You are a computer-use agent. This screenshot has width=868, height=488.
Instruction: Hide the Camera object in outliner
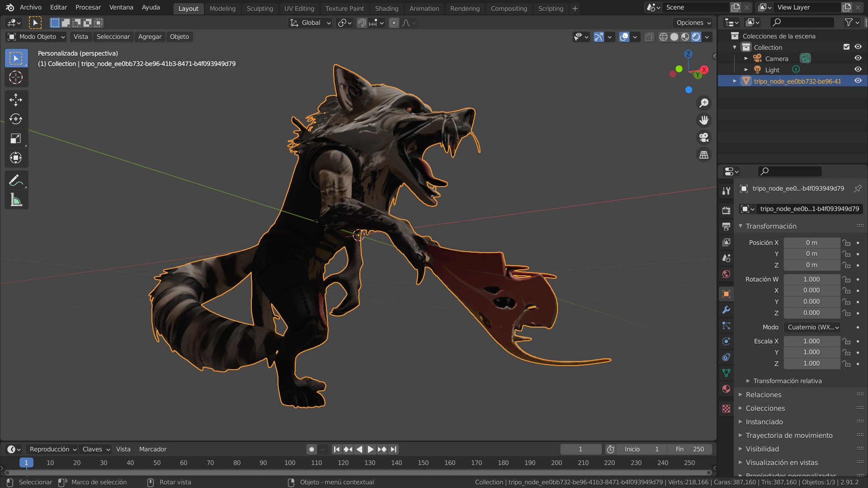(x=858, y=58)
